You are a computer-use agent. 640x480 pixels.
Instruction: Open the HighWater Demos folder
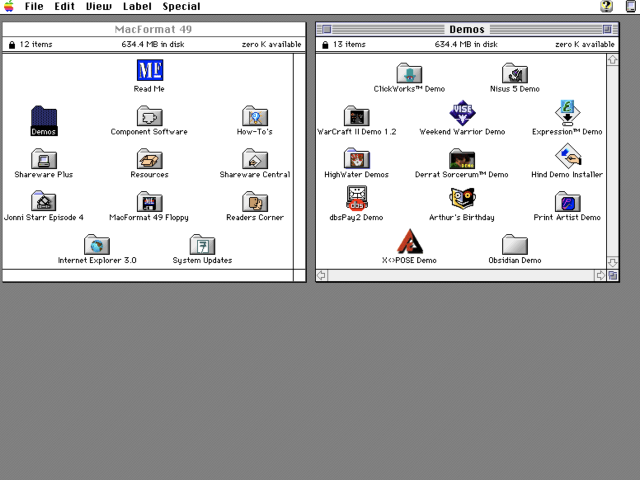click(x=357, y=158)
